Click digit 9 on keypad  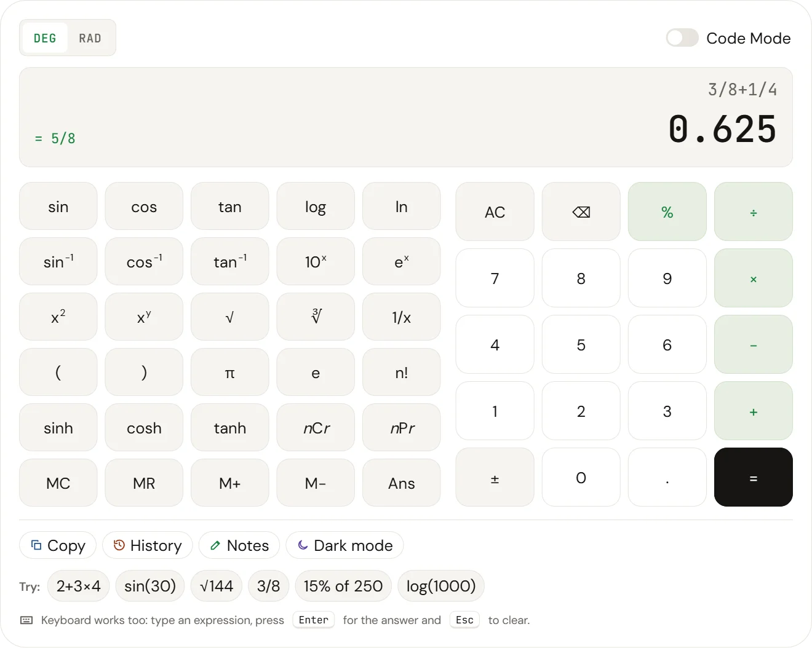[667, 278]
